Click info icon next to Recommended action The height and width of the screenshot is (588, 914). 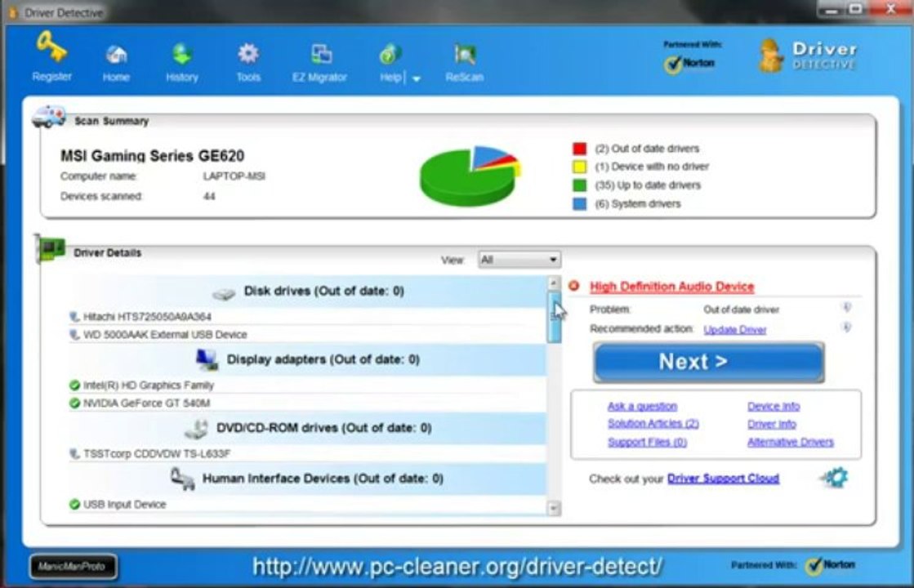click(848, 327)
